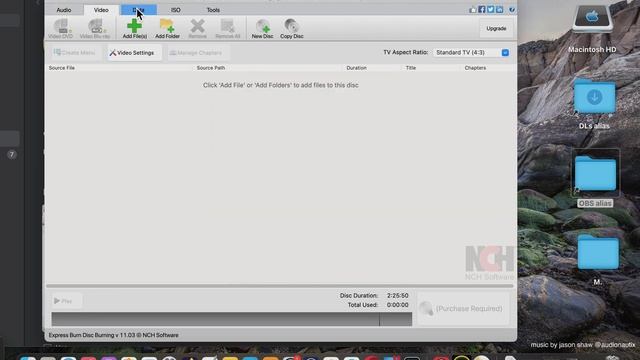Select the Video DVD option
This screenshot has width=640, height=360.
point(60,29)
